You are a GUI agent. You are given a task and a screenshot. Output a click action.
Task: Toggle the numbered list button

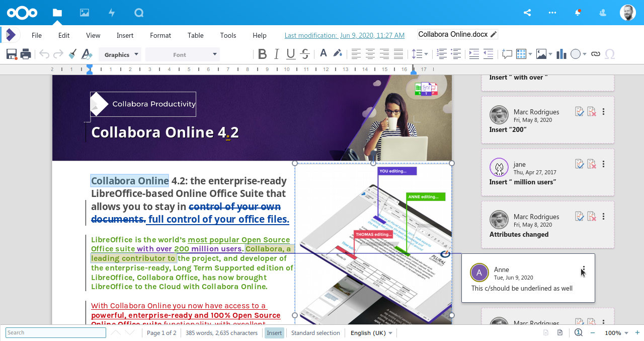coord(442,54)
